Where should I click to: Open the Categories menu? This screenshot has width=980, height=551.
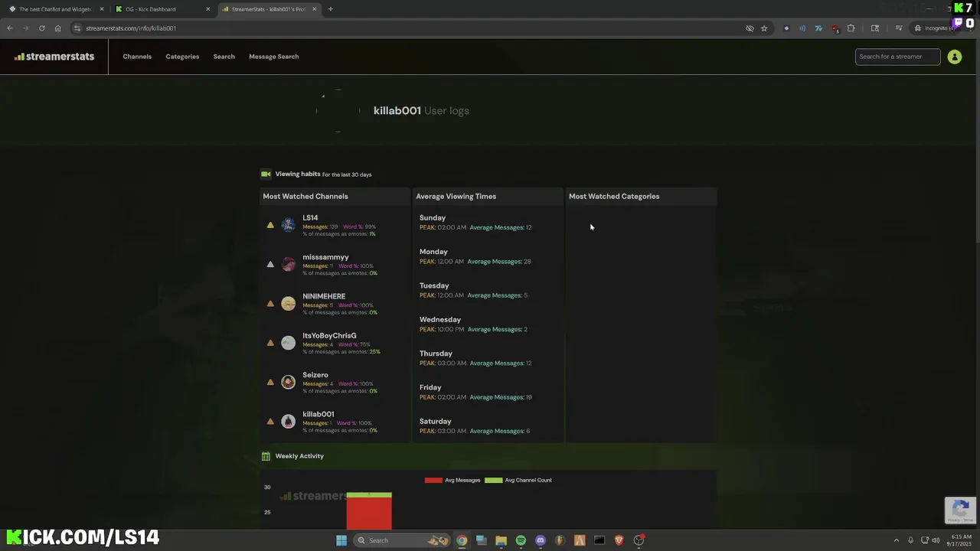[182, 57]
